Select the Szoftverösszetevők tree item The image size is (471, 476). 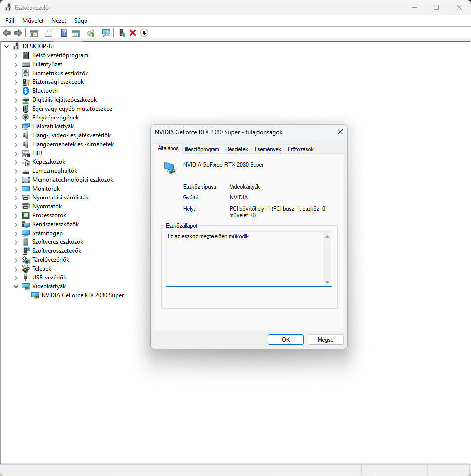pos(56,251)
